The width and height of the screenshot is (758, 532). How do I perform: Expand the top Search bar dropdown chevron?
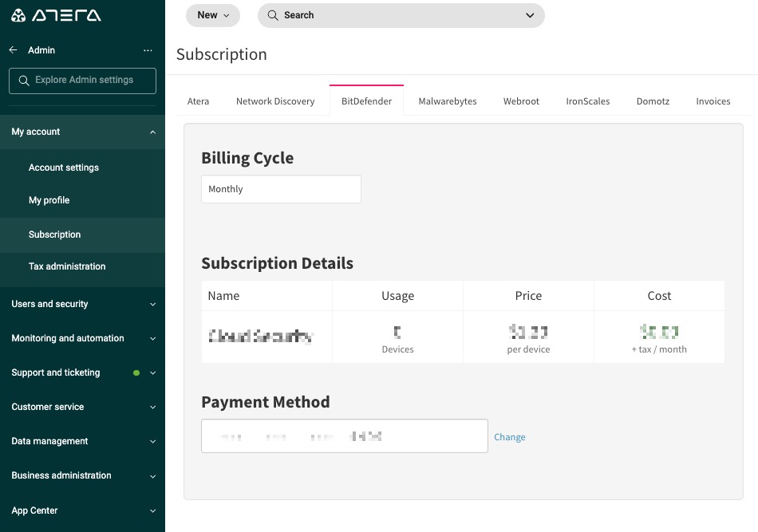pyautogui.click(x=530, y=15)
